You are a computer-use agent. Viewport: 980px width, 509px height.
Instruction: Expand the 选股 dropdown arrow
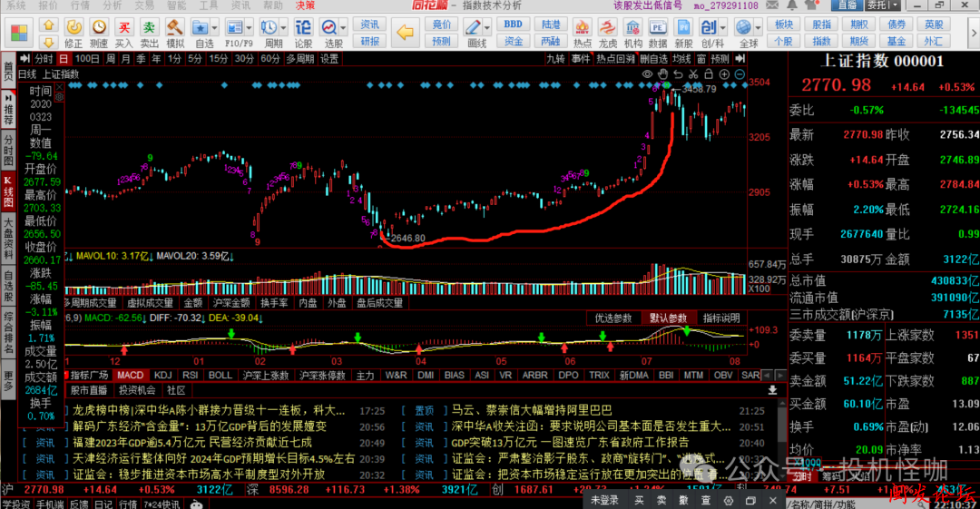coord(343,28)
